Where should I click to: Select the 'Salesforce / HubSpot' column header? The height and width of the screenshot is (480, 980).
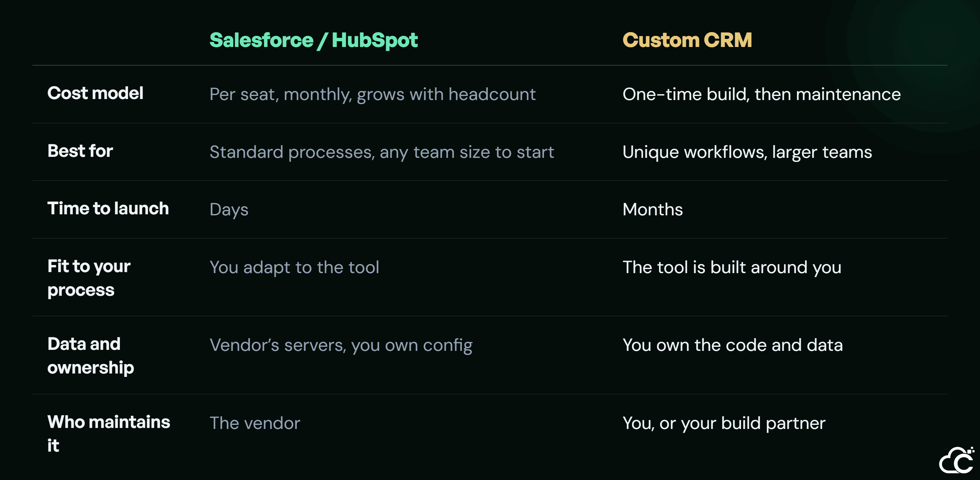click(314, 40)
